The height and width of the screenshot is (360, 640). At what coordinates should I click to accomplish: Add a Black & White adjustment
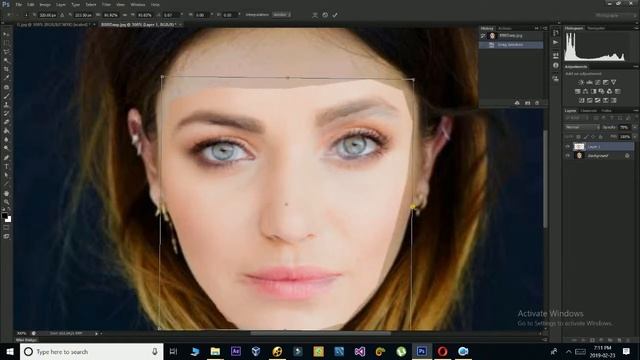pos(593,91)
